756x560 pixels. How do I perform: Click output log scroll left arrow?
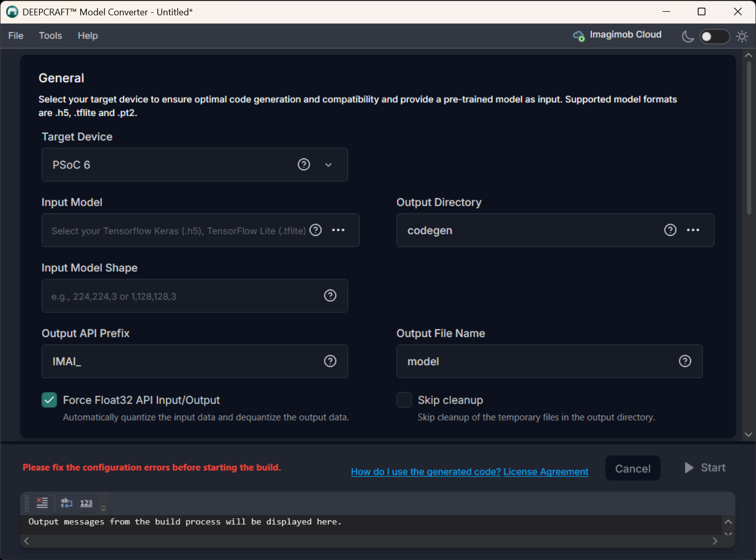(27, 541)
